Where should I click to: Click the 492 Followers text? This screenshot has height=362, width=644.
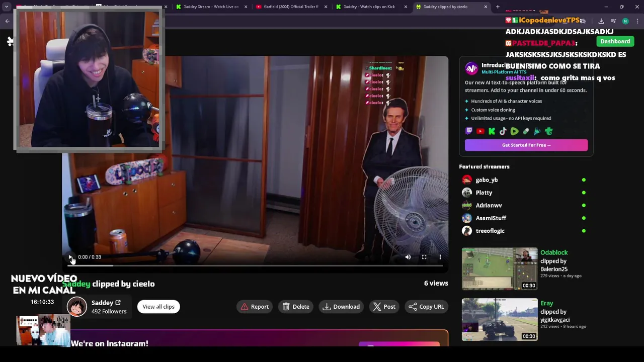109,311
